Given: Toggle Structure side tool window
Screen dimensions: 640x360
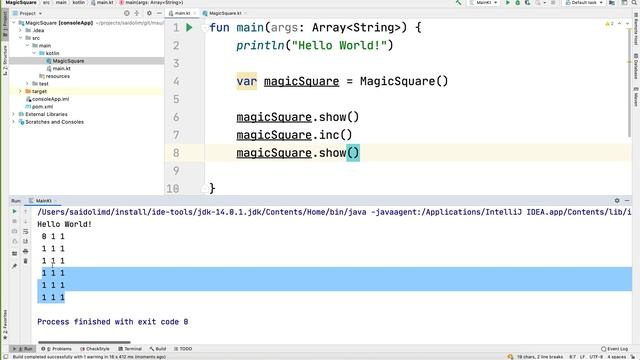Looking at the screenshot, I should click(5, 60).
